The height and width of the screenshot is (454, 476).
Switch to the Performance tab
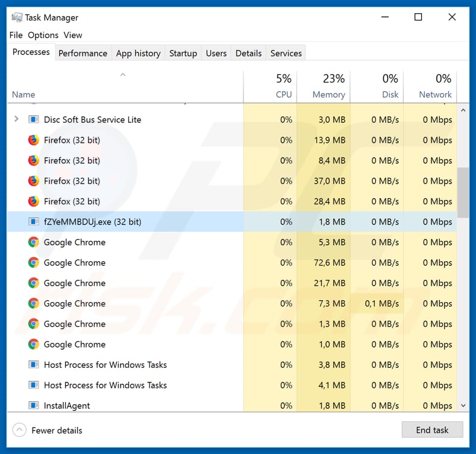83,54
